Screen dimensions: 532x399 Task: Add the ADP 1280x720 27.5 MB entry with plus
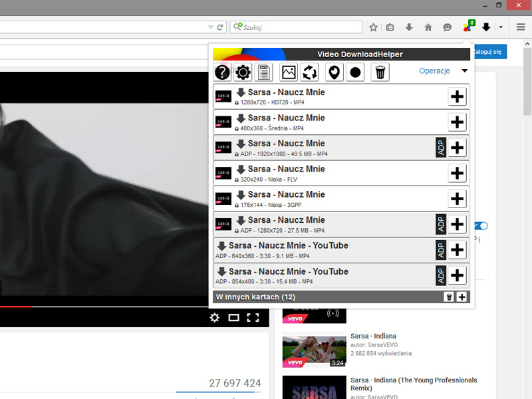coord(457,224)
